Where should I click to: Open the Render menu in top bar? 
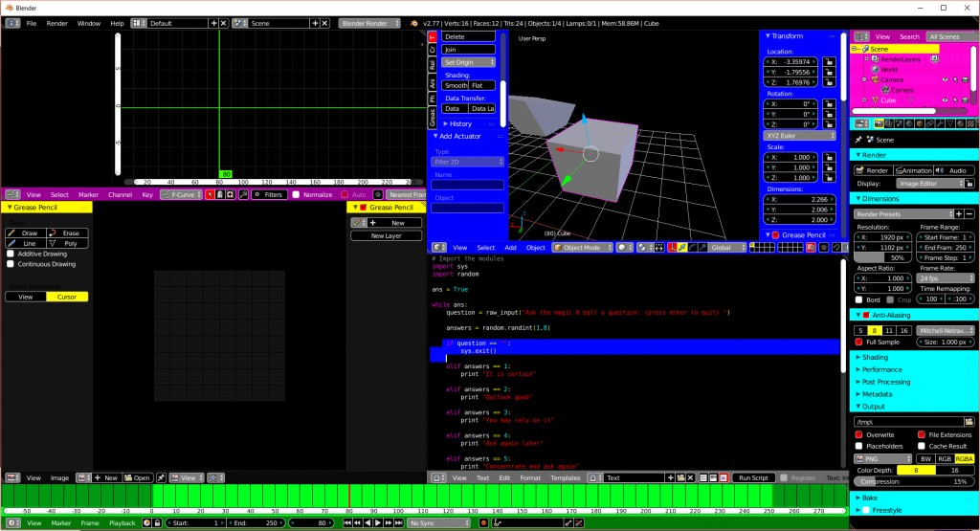click(x=56, y=23)
